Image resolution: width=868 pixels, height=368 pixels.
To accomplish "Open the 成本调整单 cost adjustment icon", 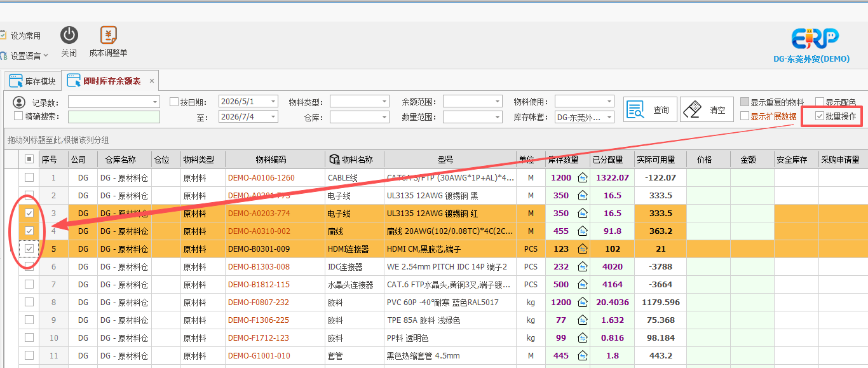I will point(109,35).
